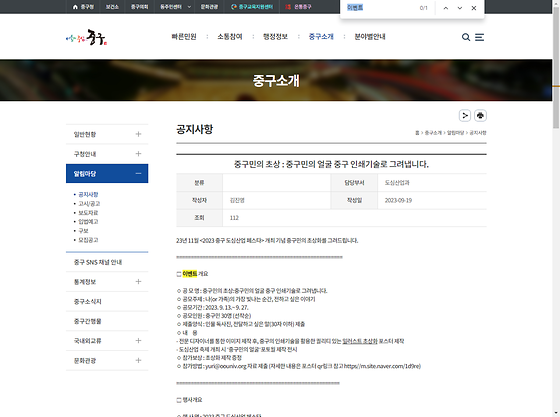
Task: Go to next find-in-page match
Action: tap(460, 8)
